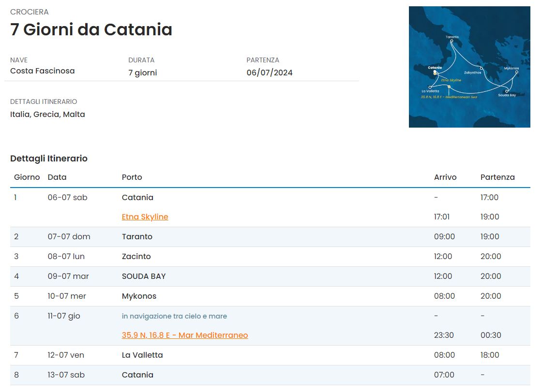Click port 'Catania' in day 1 row
This screenshot has width=542, height=392.
(x=137, y=198)
